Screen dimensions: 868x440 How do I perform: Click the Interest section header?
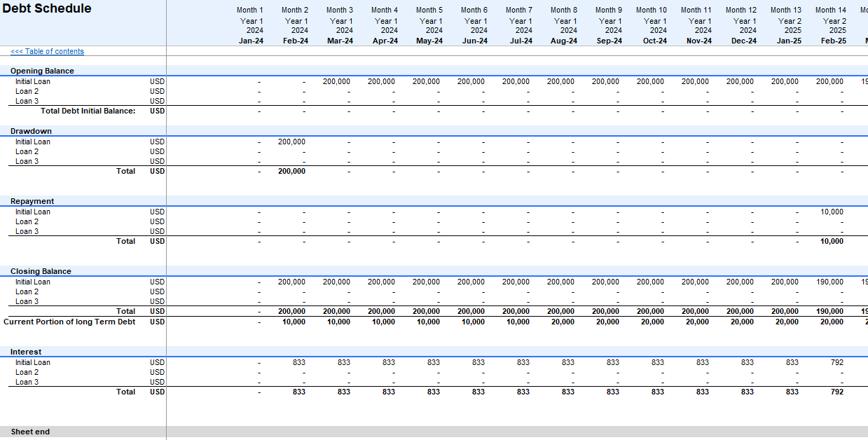(26, 352)
